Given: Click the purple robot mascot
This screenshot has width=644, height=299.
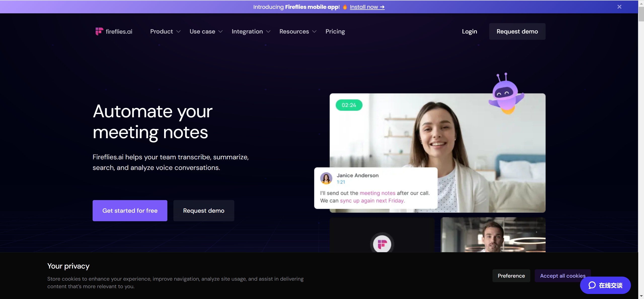Looking at the screenshot, I should click(506, 94).
